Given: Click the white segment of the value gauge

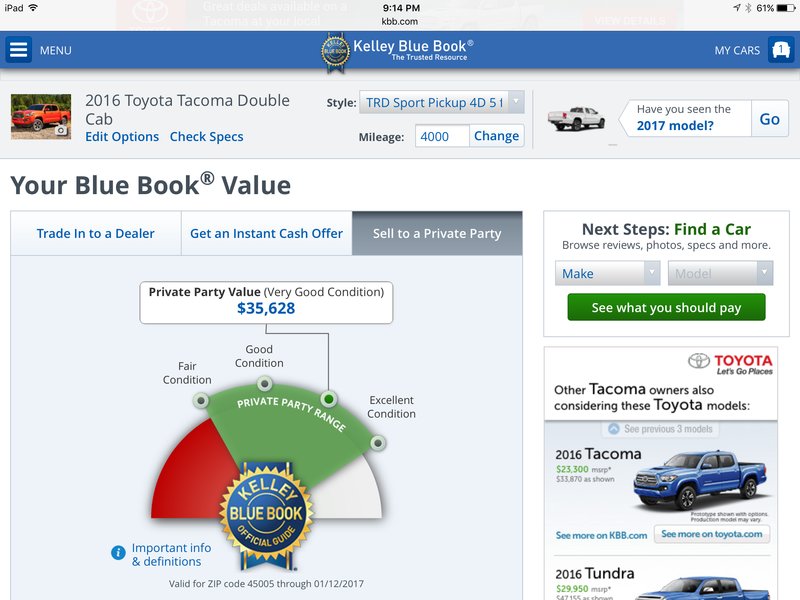Looking at the screenshot, I should tap(352, 492).
